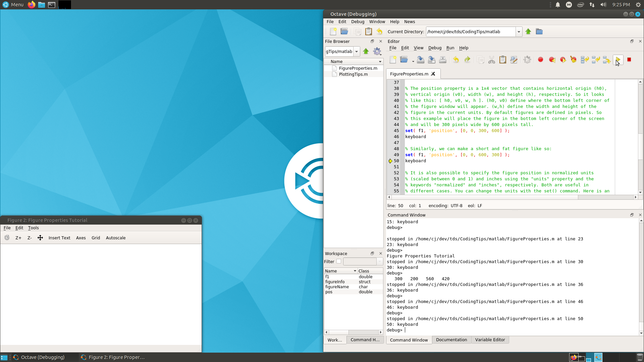Toggle a breakpoint with the red dot icon

click(x=540, y=60)
